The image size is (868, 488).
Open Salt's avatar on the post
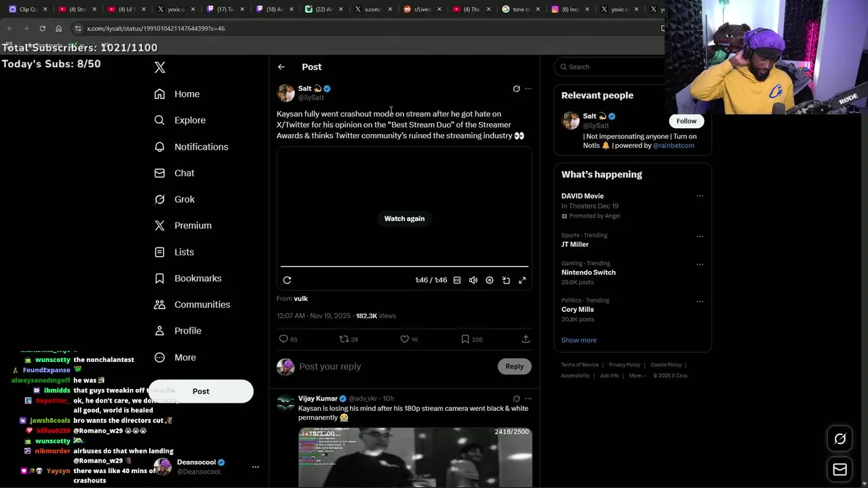pyautogui.click(x=285, y=93)
